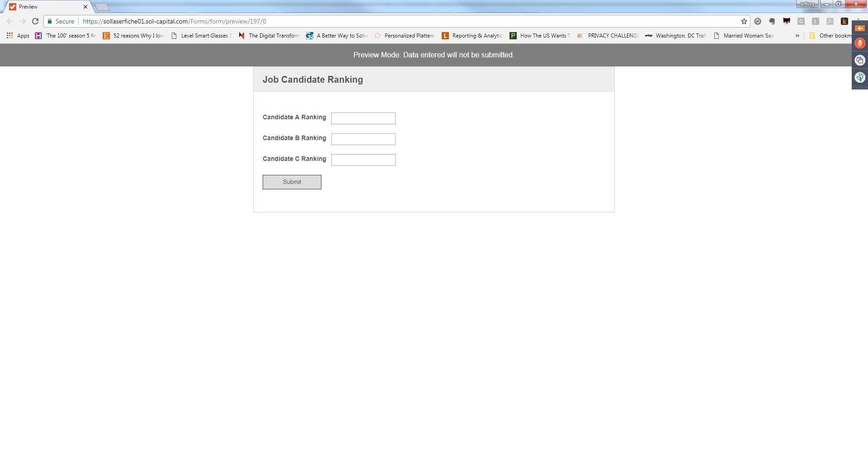Image resolution: width=868 pixels, height=470 pixels.
Task: Close the Preview tab
Action: tap(85, 7)
